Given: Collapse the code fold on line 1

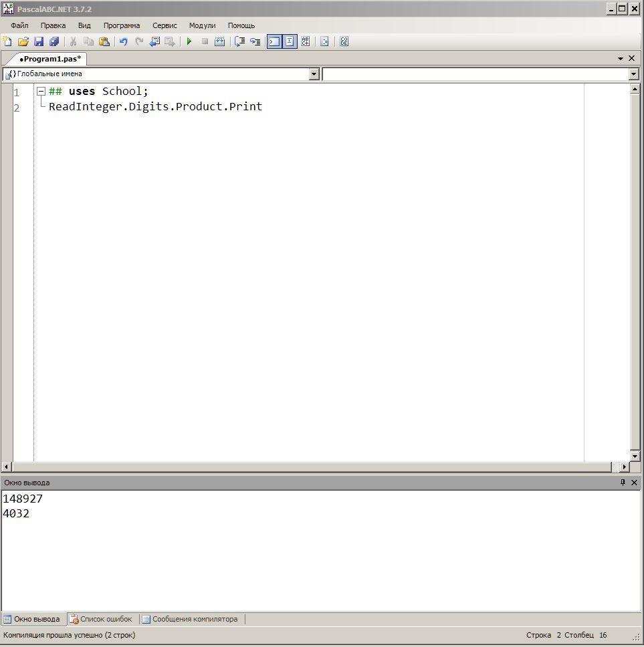Looking at the screenshot, I should click(x=41, y=91).
